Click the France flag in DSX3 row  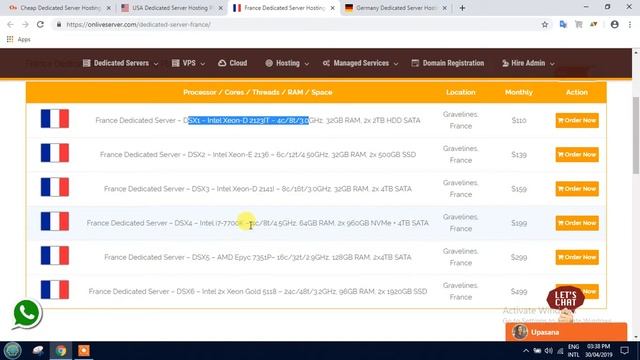pyautogui.click(x=55, y=187)
